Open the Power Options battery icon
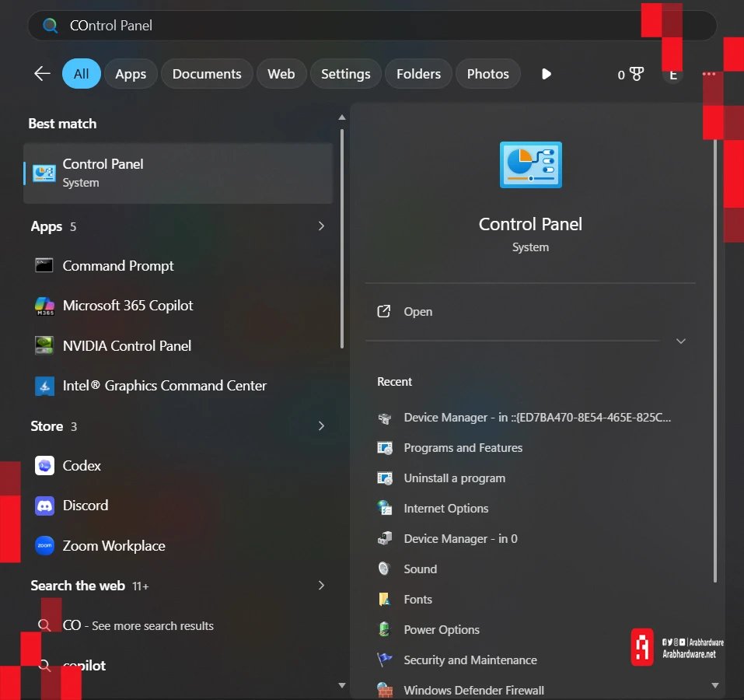Screen dimensions: 744x700 (384, 630)
